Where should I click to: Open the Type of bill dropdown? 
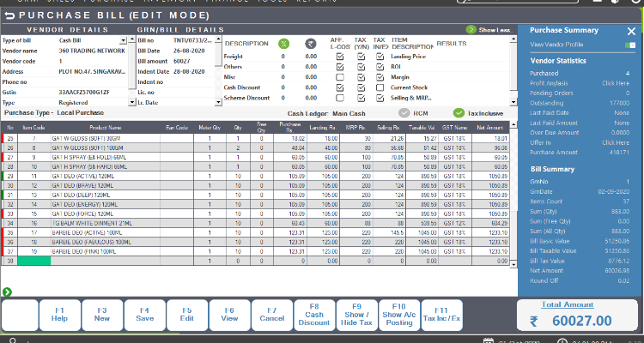point(123,40)
